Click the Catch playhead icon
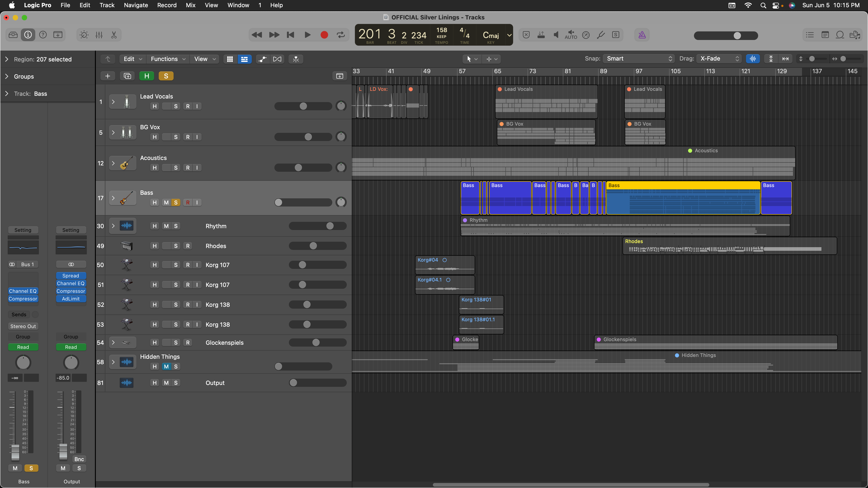868x488 pixels. click(x=295, y=59)
